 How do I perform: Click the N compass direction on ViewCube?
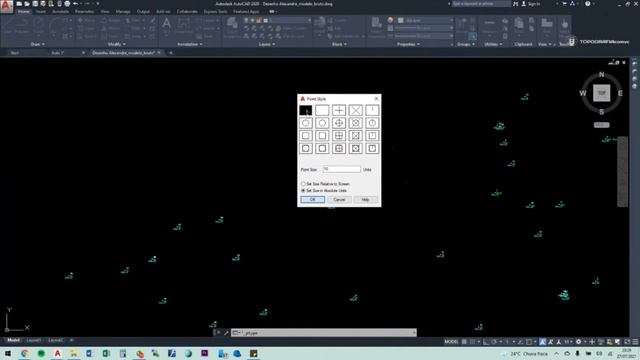tap(601, 74)
